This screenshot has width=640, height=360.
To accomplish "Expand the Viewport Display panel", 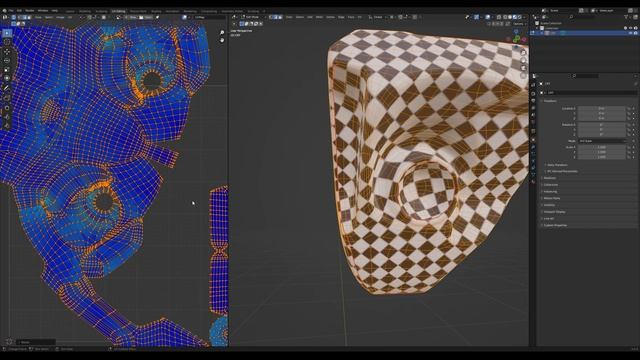I will [553, 212].
